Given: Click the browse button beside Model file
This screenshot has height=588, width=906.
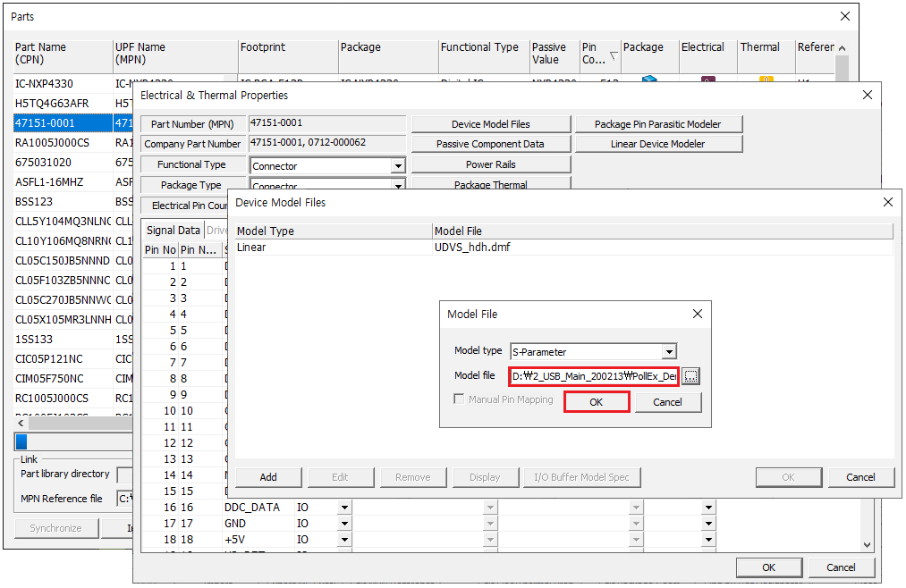Looking at the screenshot, I should (690, 376).
